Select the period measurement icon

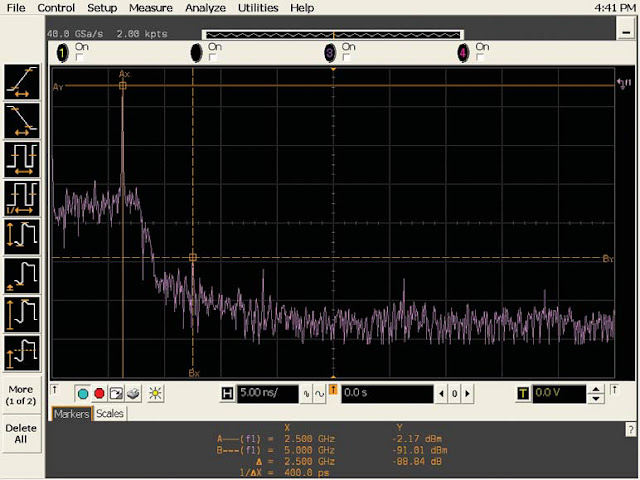(22, 160)
